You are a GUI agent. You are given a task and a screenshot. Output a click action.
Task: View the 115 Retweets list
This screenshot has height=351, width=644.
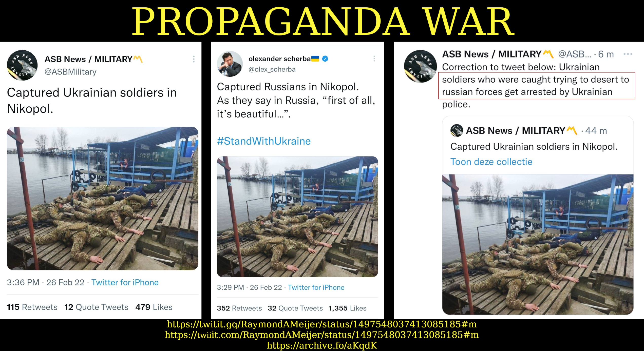[32, 307]
